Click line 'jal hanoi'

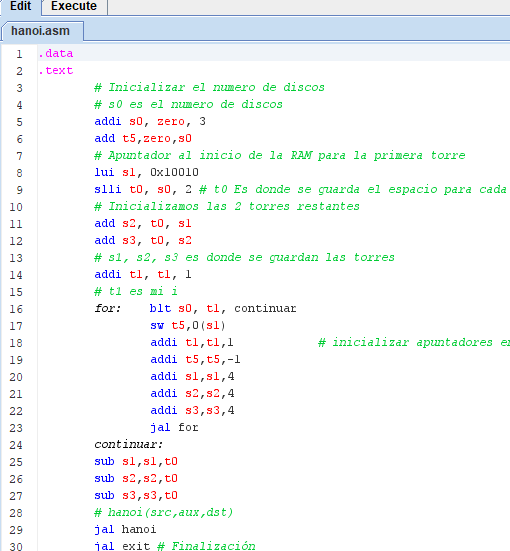tap(125, 529)
